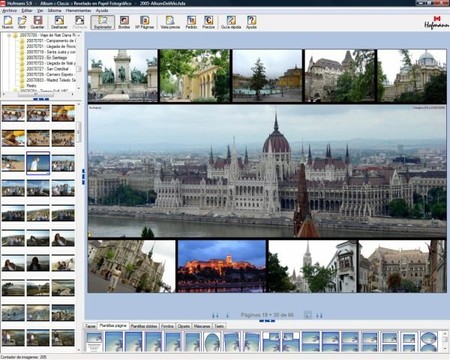This screenshot has width=450, height=360.
Task: Select the oval page template thumbnail
Action: 212,342
